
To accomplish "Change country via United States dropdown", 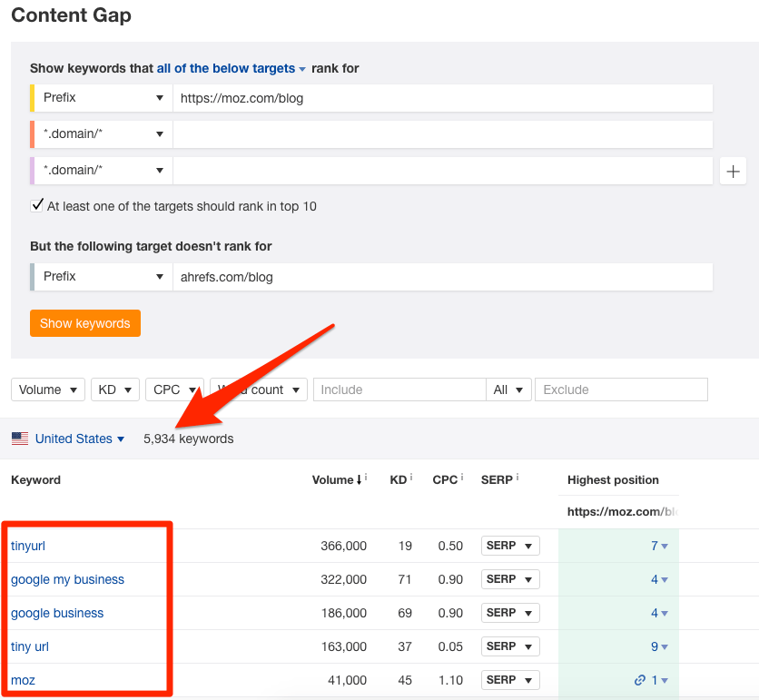I will pyautogui.click(x=80, y=439).
